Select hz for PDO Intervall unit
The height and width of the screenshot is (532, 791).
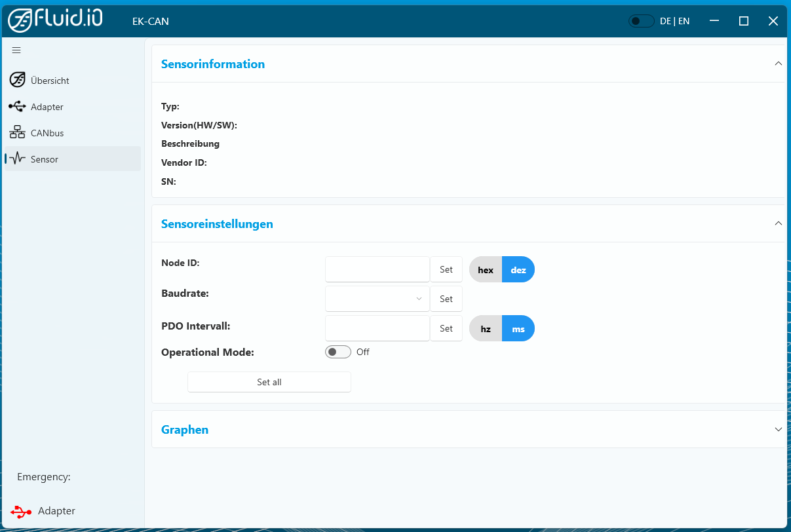(486, 329)
